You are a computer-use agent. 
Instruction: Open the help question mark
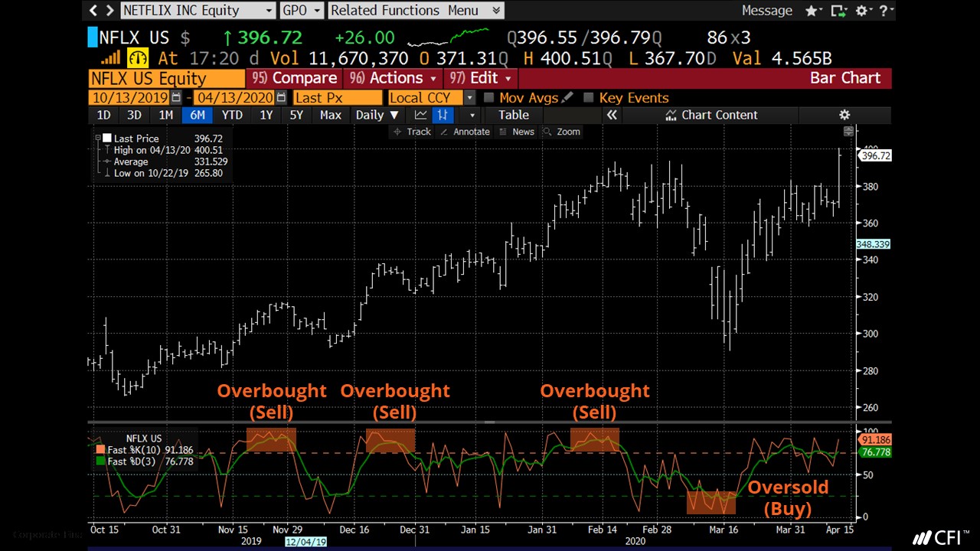[884, 11]
